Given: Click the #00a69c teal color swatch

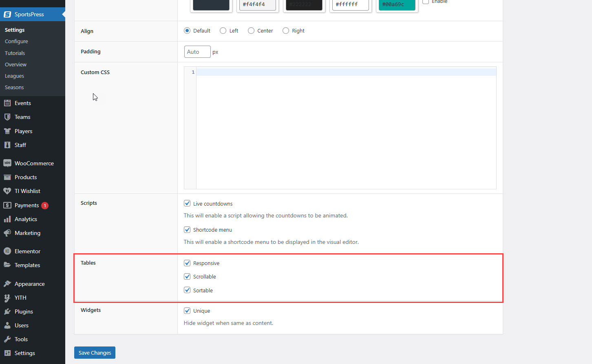Looking at the screenshot, I should tap(397, 4).
